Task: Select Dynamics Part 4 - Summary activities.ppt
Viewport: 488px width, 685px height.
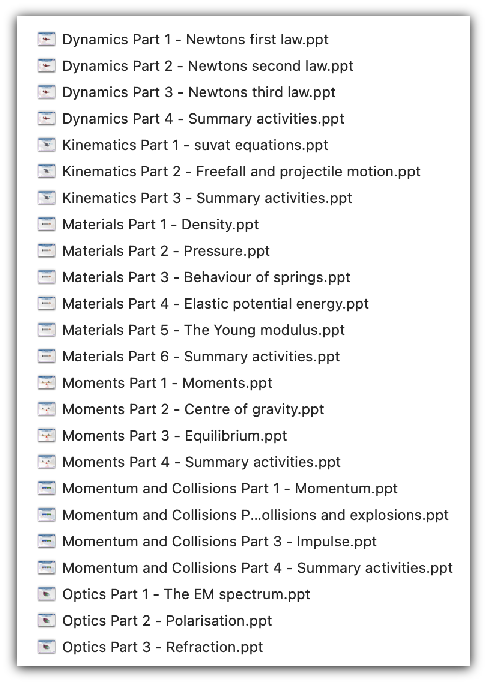Action: pyautogui.click(x=203, y=119)
